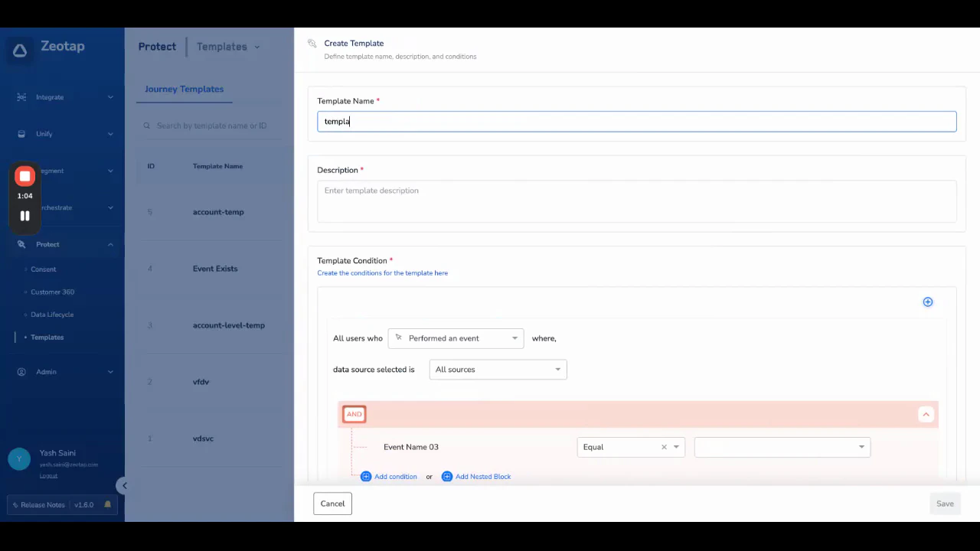Click the Logout link
The height and width of the screenshot is (551, 980).
tap(48, 475)
